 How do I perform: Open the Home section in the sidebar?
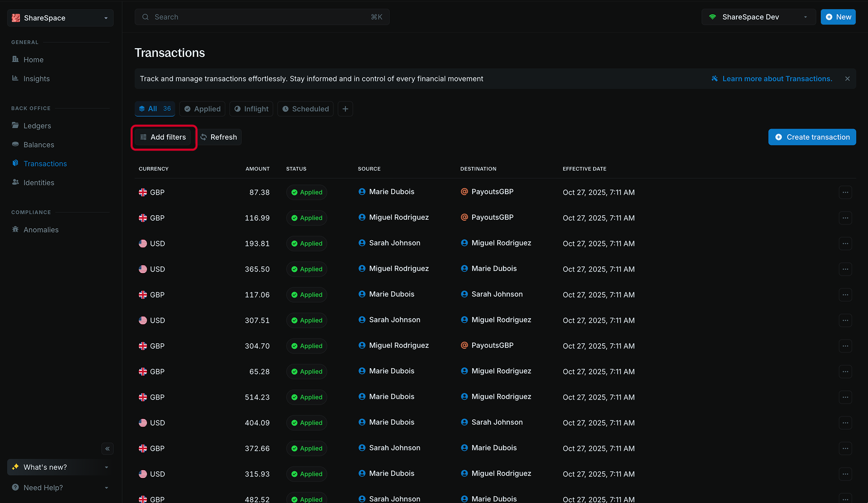pos(33,59)
